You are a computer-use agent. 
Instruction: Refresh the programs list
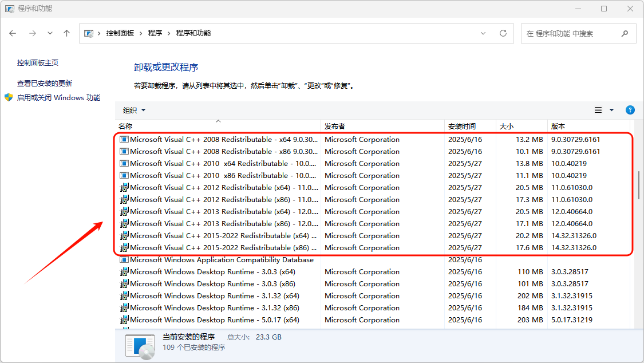[x=503, y=33]
